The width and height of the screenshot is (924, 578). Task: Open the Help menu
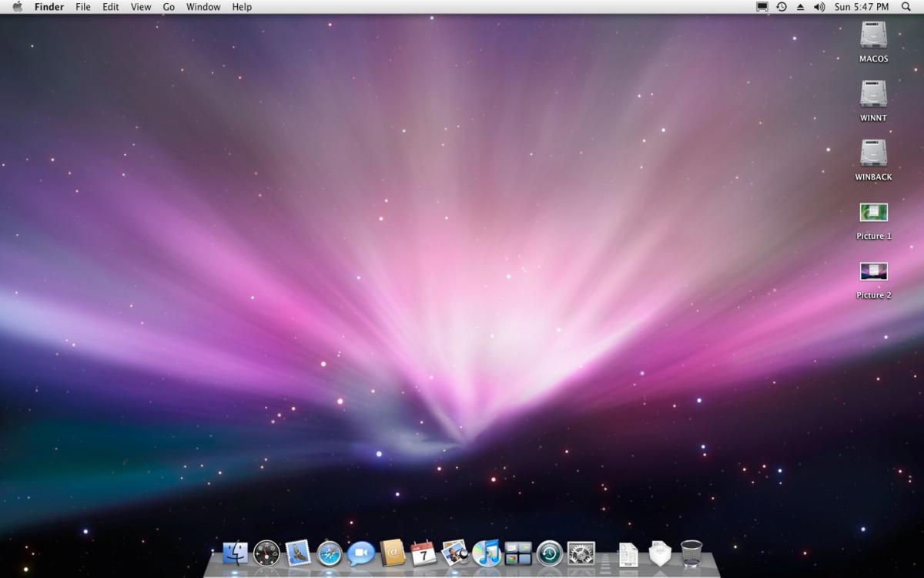(242, 7)
